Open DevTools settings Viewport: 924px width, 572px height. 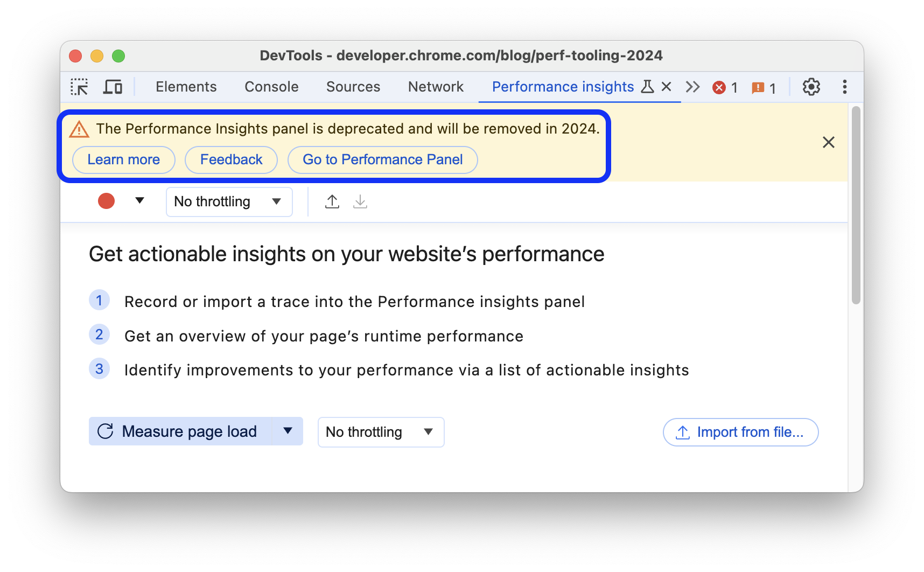(x=811, y=87)
